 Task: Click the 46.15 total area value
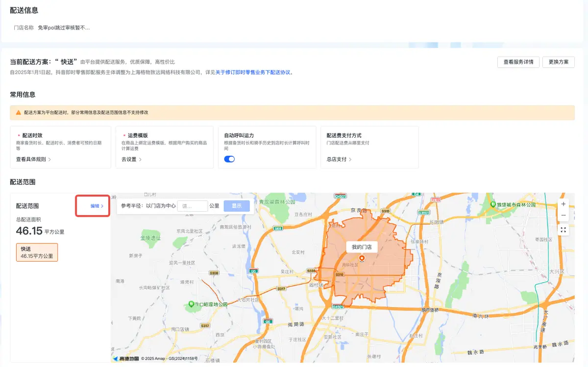[29, 231]
